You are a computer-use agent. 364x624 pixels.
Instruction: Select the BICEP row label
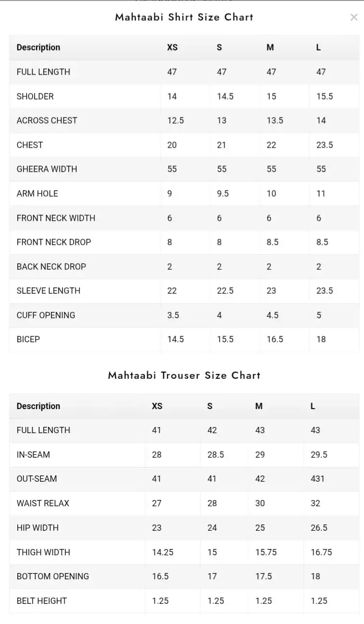[28, 339]
